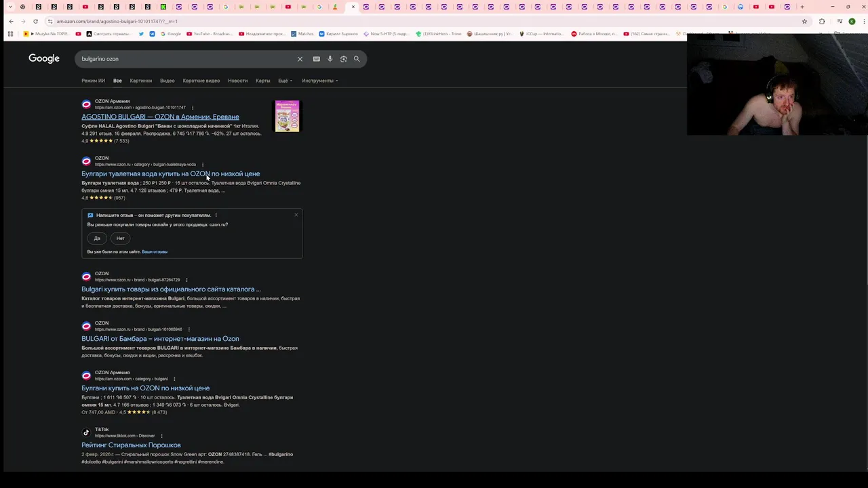Open Bulgari купить товары из официального сайта link
The image size is (868, 488).
(171, 289)
